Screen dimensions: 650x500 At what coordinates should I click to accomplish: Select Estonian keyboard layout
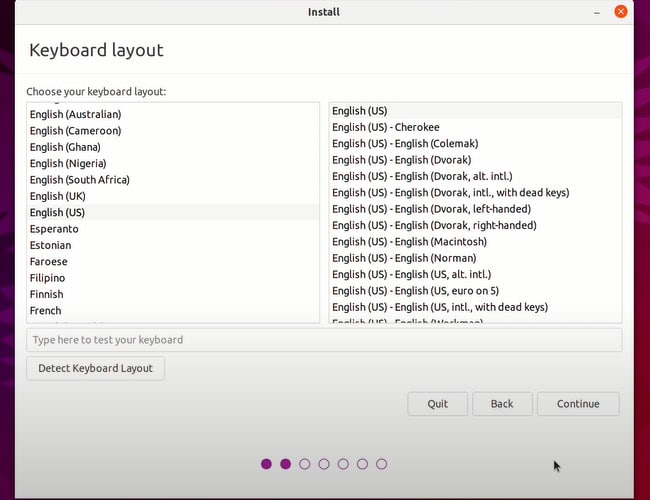coord(173,245)
